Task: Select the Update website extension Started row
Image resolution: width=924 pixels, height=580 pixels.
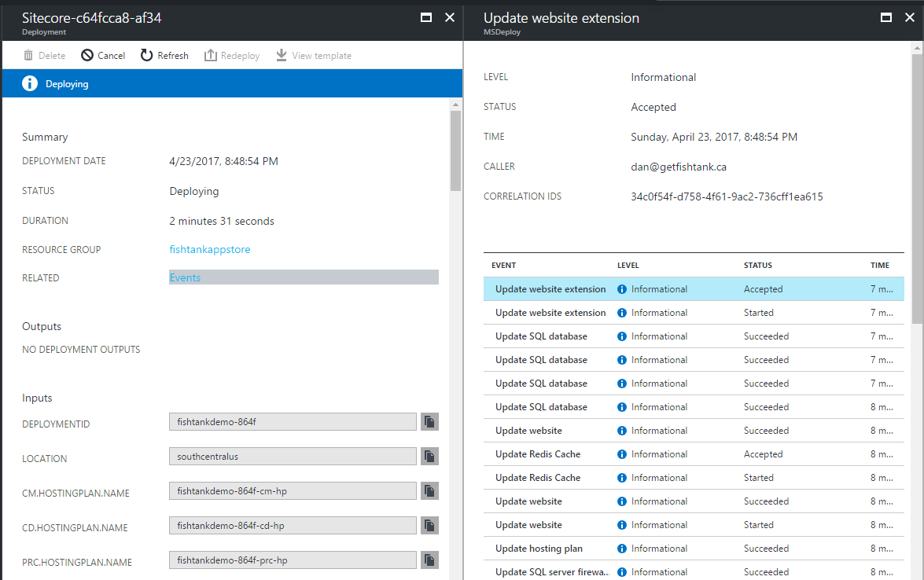Action: (x=694, y=313)
